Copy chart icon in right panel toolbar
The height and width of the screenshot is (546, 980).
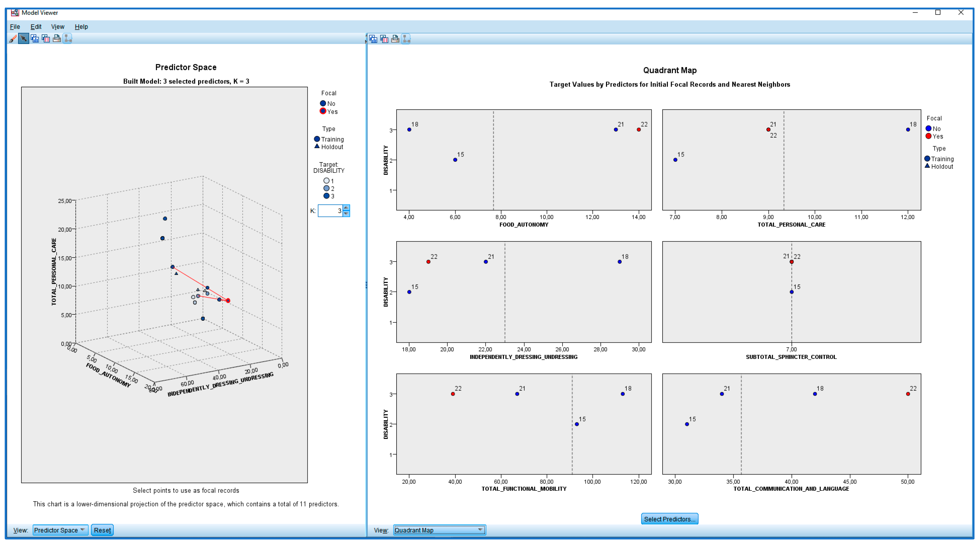(x=373, y=39)
